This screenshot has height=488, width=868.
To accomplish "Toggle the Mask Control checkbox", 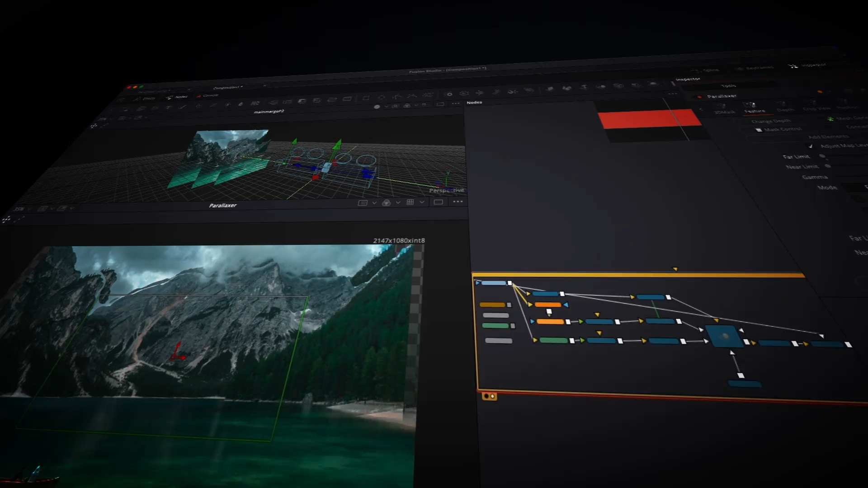I will click(x=759, y=130).
